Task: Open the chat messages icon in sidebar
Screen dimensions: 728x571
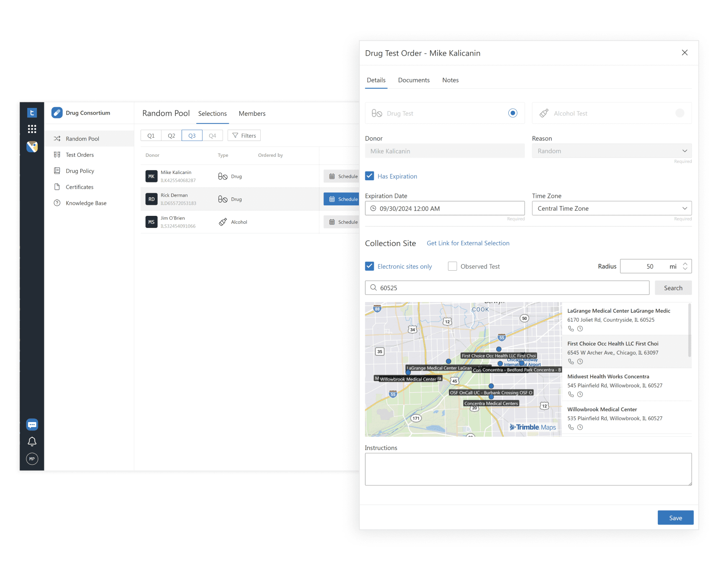Action: pos(32,425)
